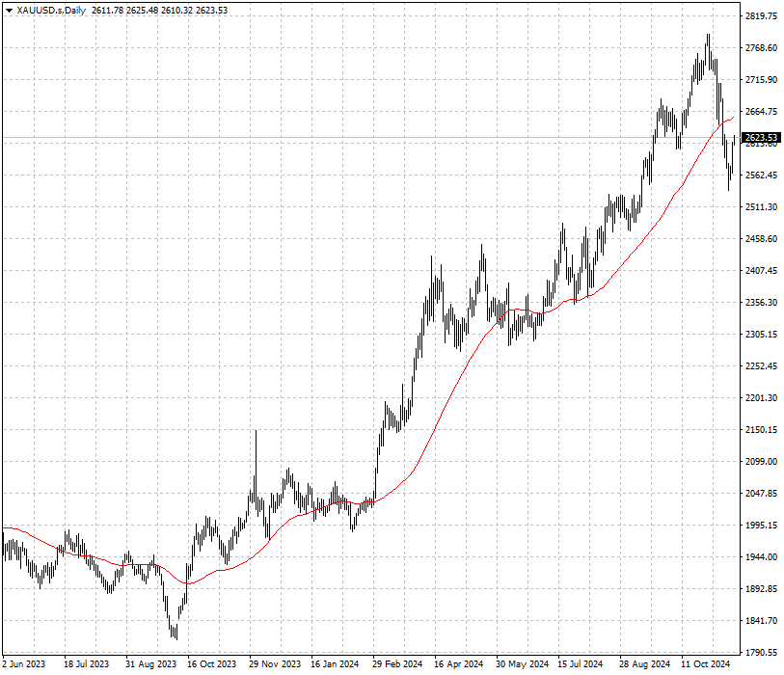This screenshot has width=784, height=675.
Task: Click the 16 Oct 2023 date label
Action: point(211,664)
